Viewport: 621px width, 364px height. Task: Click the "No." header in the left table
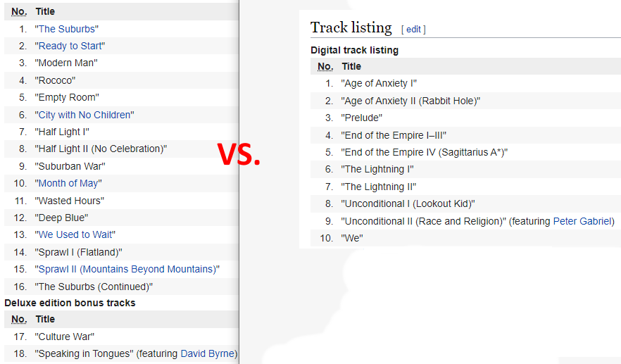[x=19, y=11]
